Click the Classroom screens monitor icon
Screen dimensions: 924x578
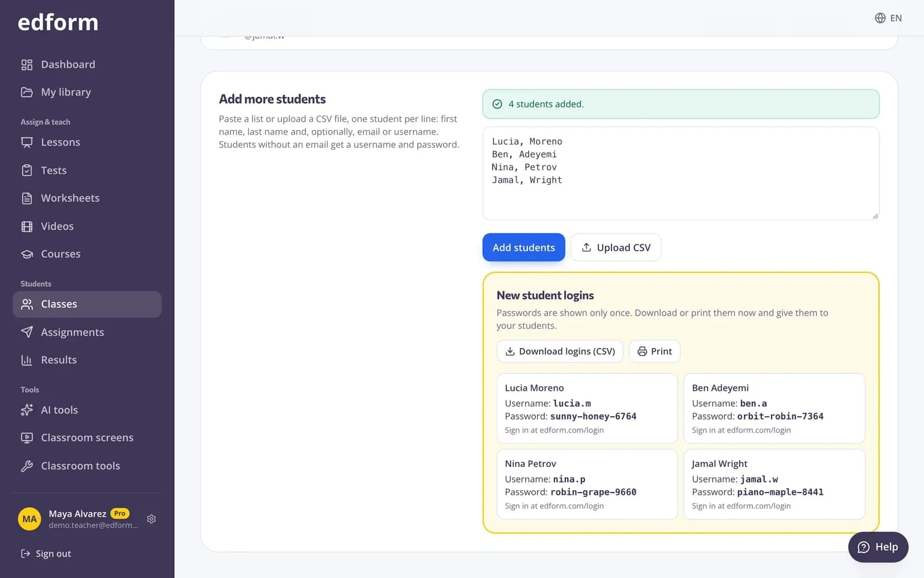click(27, 438)
